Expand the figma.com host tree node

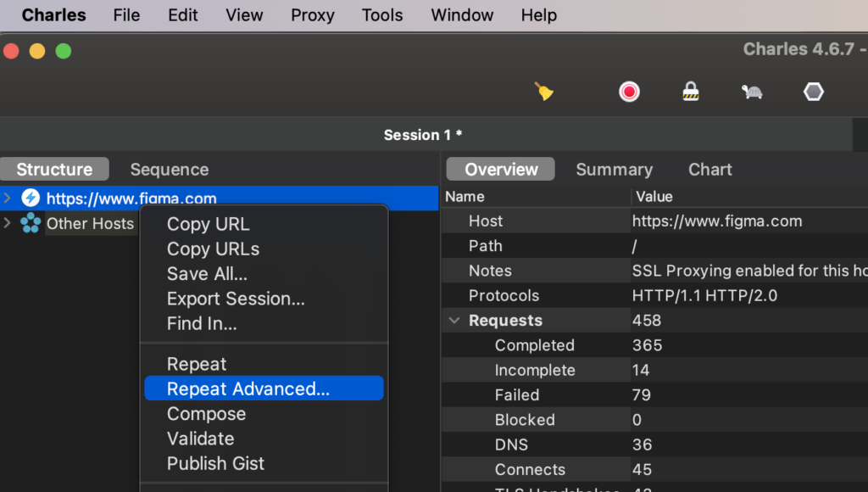[x=8, y=198]
